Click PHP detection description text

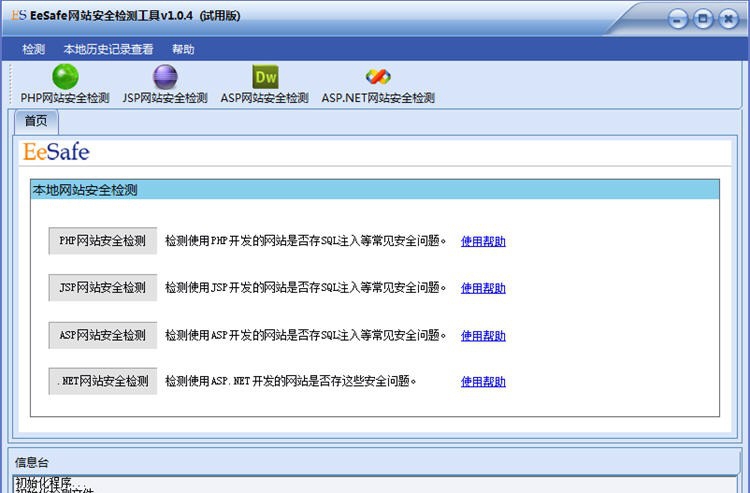pos(306,241)
